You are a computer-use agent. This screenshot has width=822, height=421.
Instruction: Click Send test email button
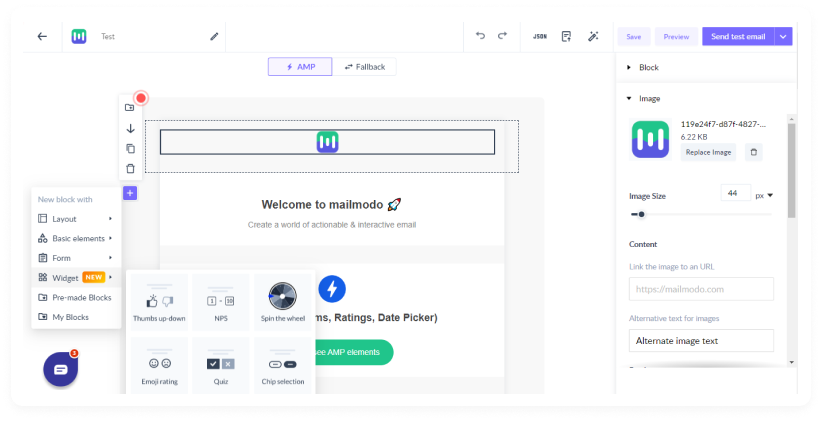click(x=738, y=36)
